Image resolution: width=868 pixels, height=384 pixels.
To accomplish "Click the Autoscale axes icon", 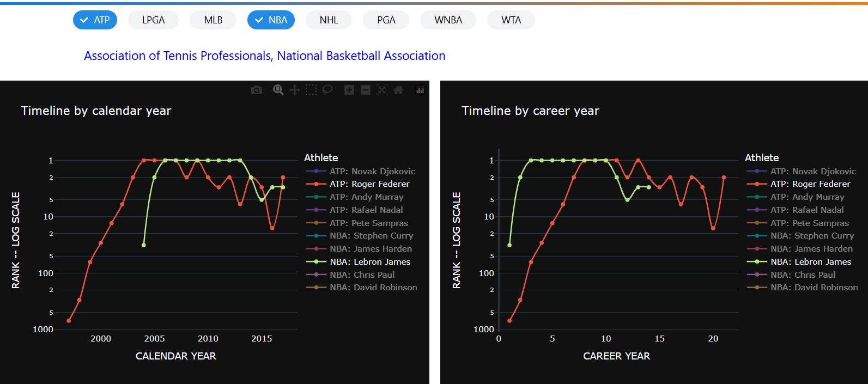I will (382, 90).
